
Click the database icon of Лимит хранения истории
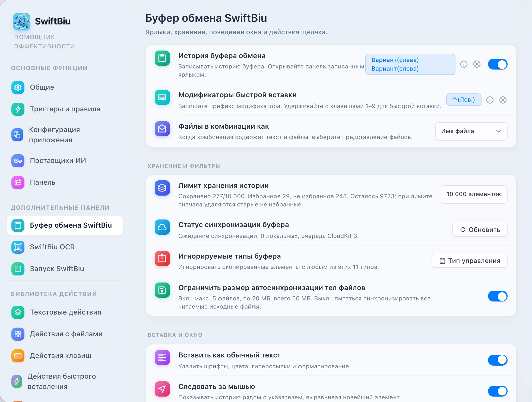[162, 188]
